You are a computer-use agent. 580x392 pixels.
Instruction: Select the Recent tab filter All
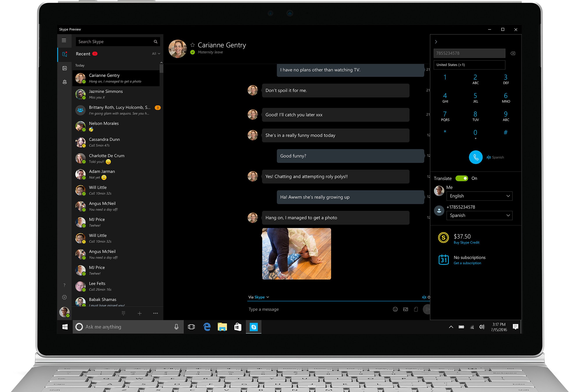click(x=155, y=53)
